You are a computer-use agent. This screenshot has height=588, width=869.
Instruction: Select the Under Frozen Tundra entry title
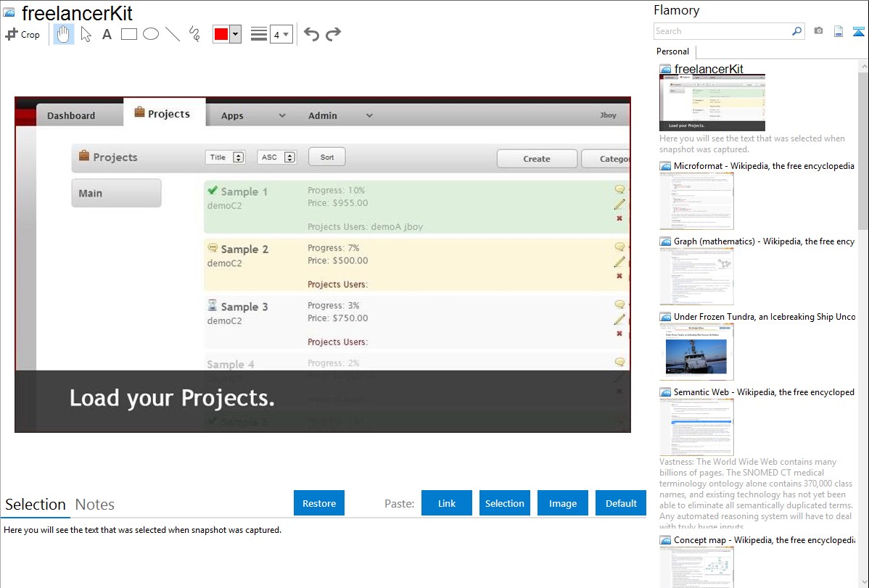[765, 316]
